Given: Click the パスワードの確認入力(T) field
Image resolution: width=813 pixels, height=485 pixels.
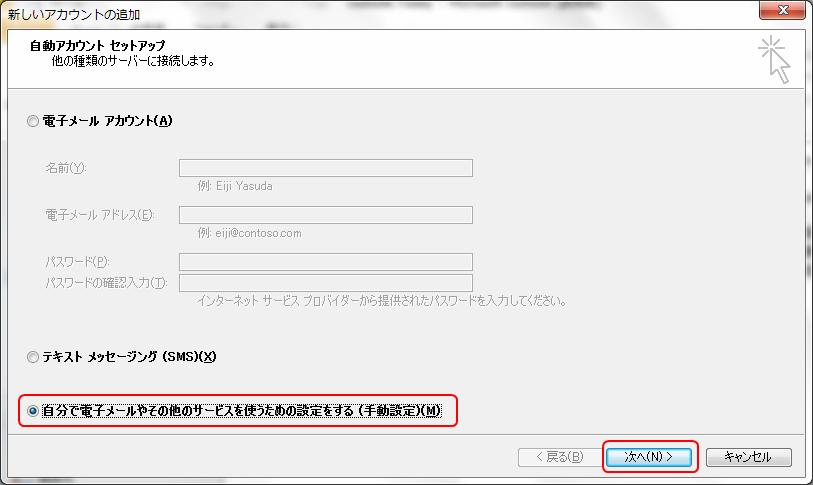Looking at the screenshot, I should click(326, 283).
